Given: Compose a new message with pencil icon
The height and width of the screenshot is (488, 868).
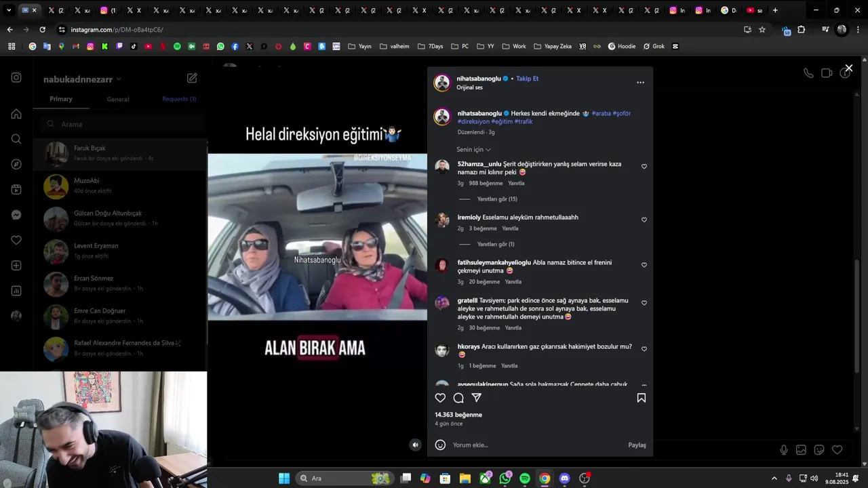Looking at the screenshot, I should click(192, 78).
